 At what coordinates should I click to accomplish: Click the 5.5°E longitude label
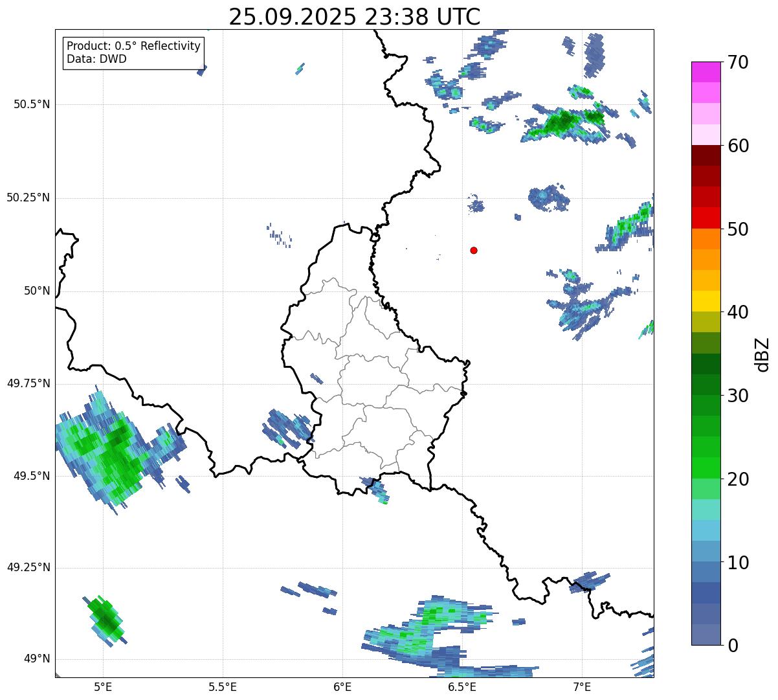pos(223,686)
